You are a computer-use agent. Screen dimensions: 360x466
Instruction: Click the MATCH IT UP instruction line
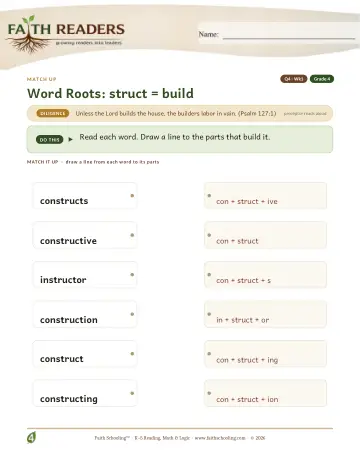point(93,162)
